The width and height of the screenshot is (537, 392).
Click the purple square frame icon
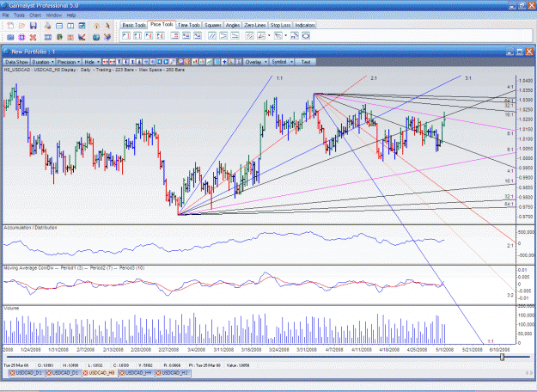coord(22,37)
